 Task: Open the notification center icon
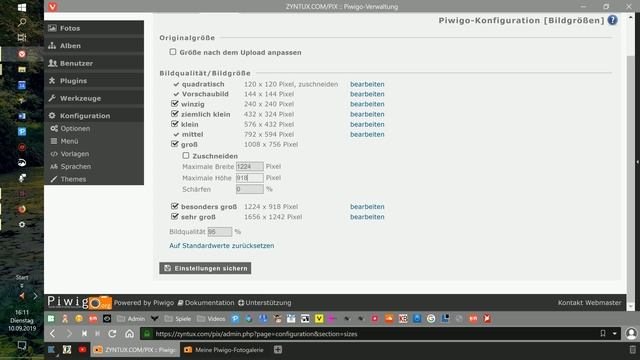(x=22, y=346)
